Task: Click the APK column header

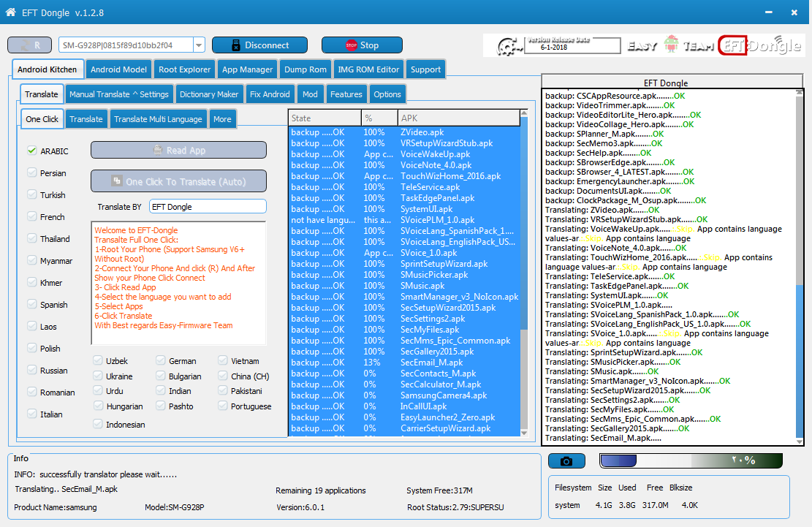Action: click(459, 118)
